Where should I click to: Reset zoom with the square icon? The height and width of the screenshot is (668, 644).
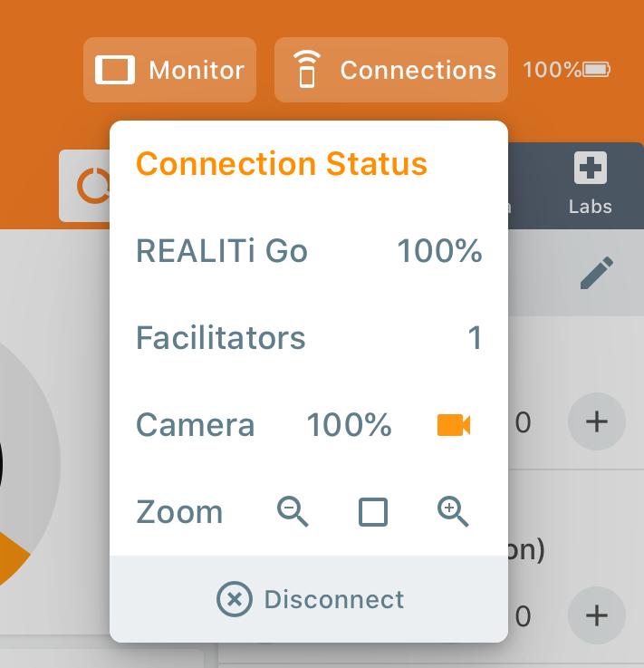click(373, 513)
